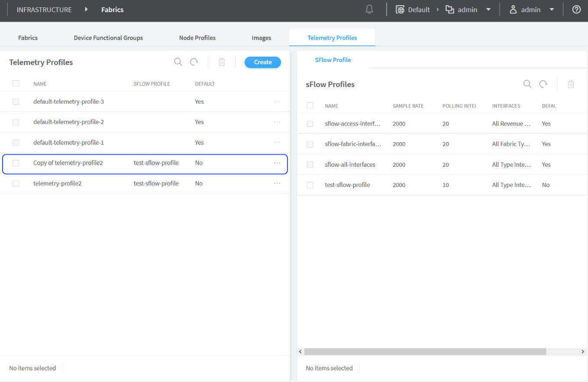This screenshot has height=382, width=588.
Task: Click the help question mark icon
Action: [576, 10]
